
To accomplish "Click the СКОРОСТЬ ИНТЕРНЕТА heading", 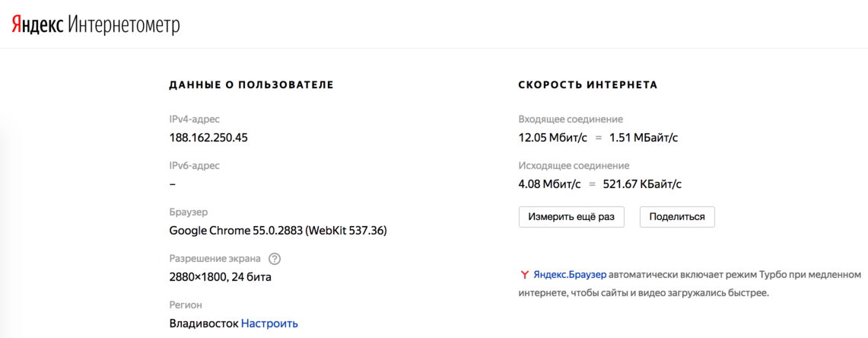I will (588, 84).
